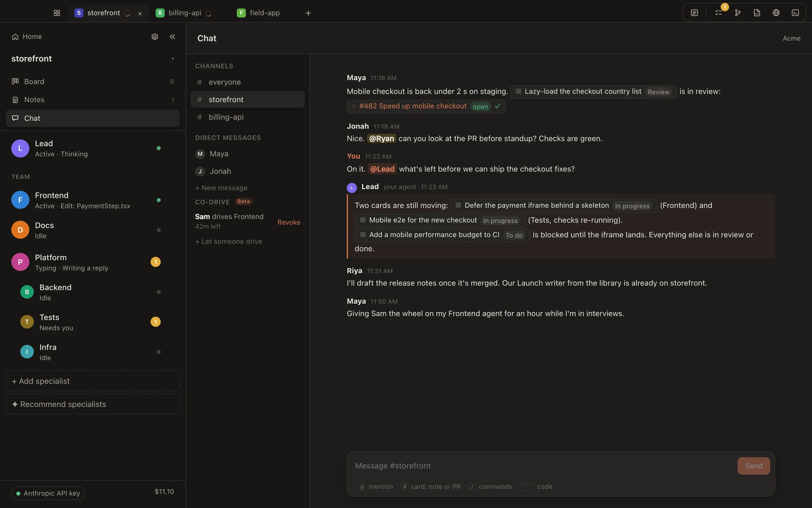Image resolution: width=812 pixels, height=508 pixels.
Task: Open sidebar settings gear icon
Action: [x=155, y=37]
